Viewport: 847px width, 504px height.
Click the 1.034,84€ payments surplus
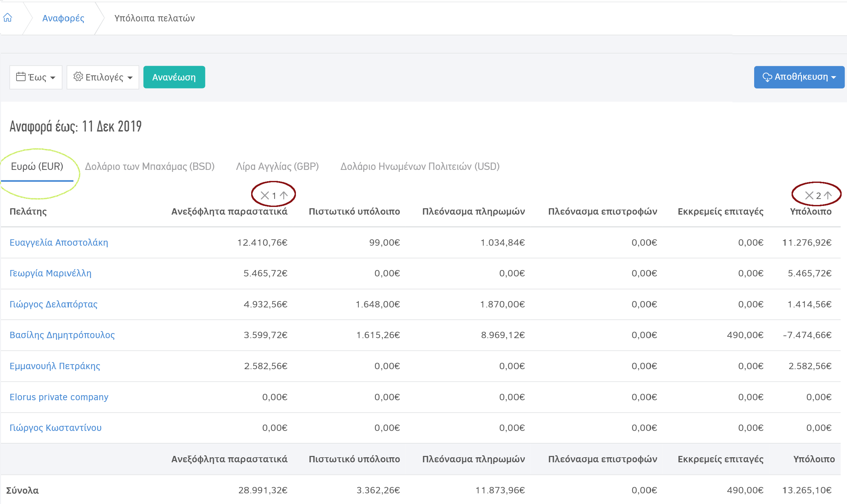click(503, 243)
